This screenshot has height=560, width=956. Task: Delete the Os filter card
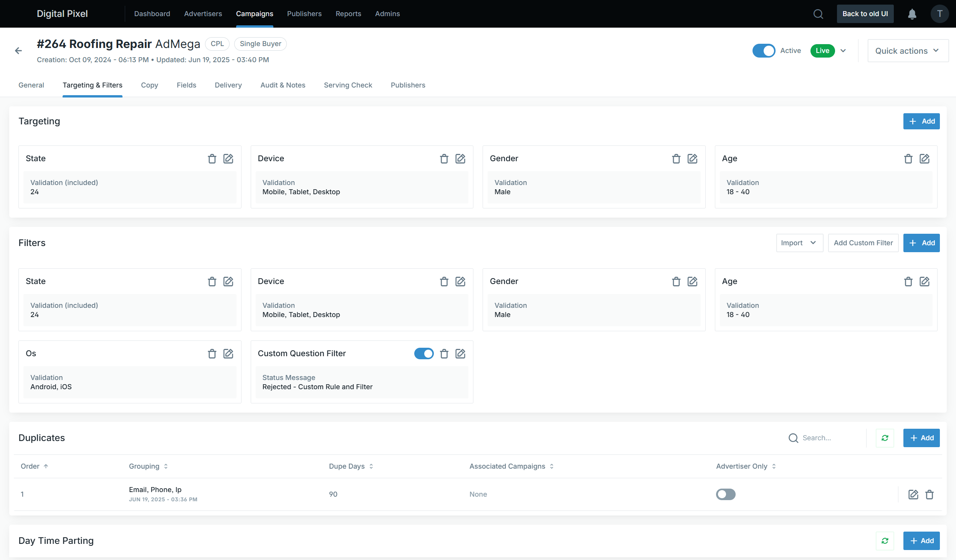[x=212, y=354]
